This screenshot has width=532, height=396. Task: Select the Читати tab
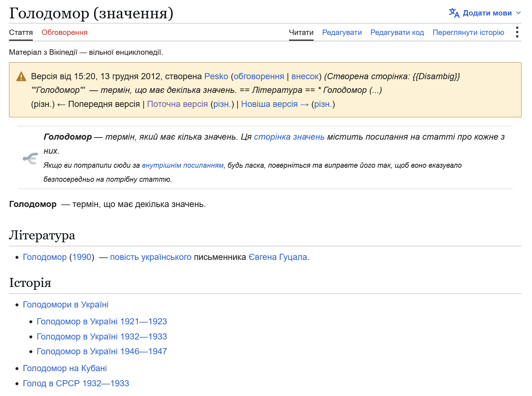click(x=301, y=32)
